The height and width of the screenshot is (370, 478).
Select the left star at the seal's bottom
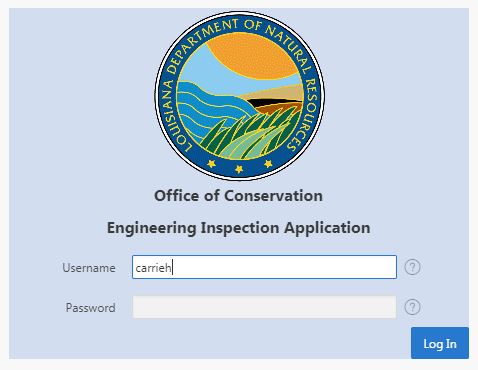pos(211,164)
